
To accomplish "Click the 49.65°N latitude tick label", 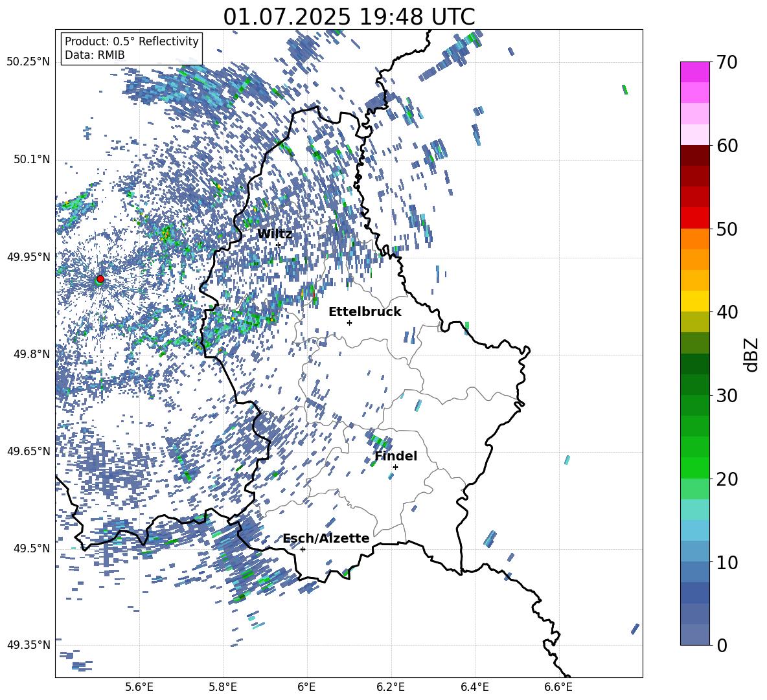I will (x=29, y=451).
